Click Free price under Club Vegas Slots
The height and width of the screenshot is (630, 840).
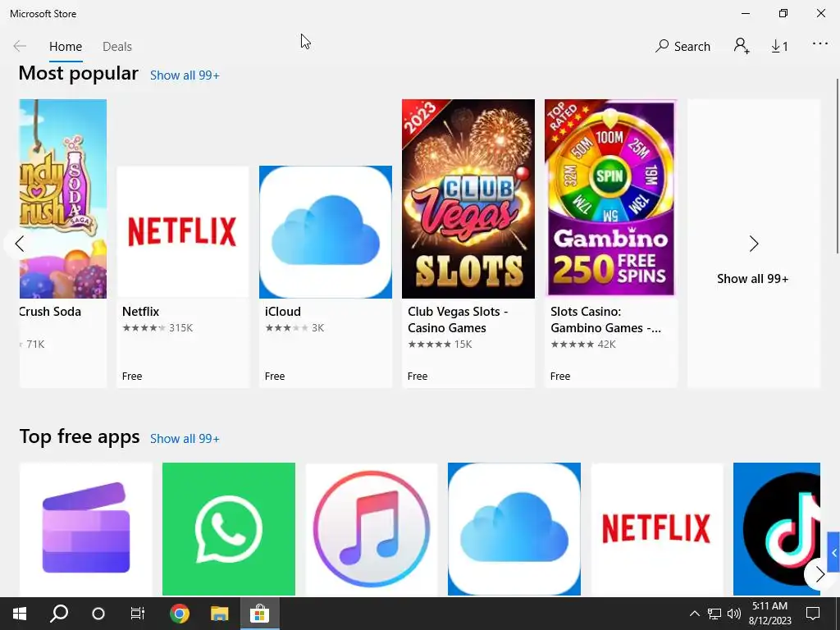(418, 376)
